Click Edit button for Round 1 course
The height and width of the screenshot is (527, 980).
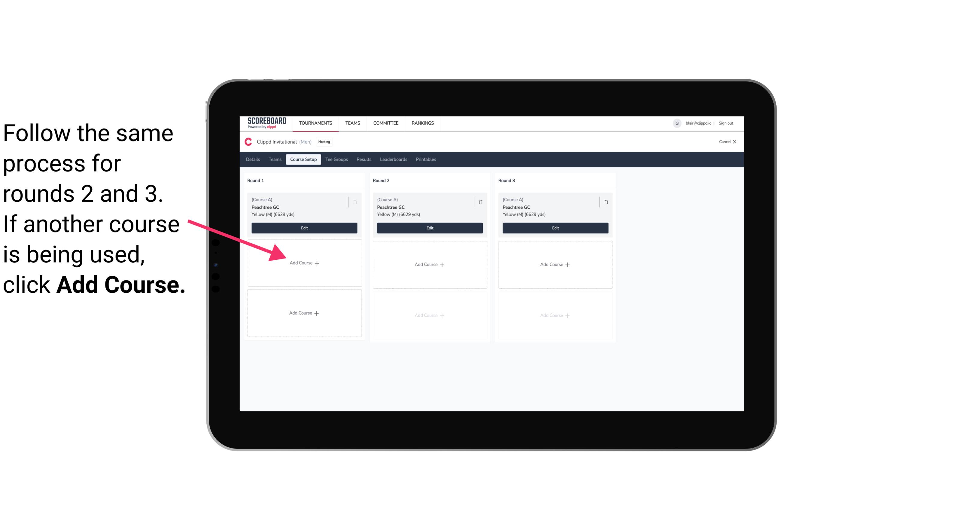tap(304, 228)
